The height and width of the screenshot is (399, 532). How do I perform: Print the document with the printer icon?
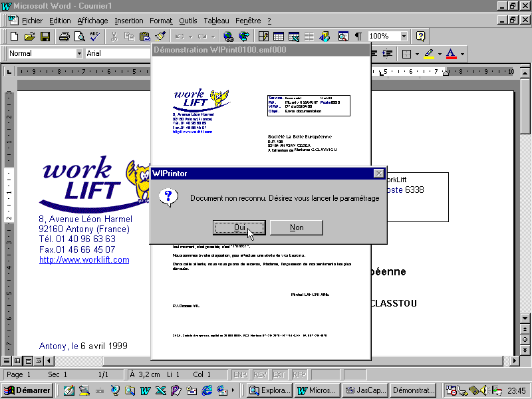[64, 36]
